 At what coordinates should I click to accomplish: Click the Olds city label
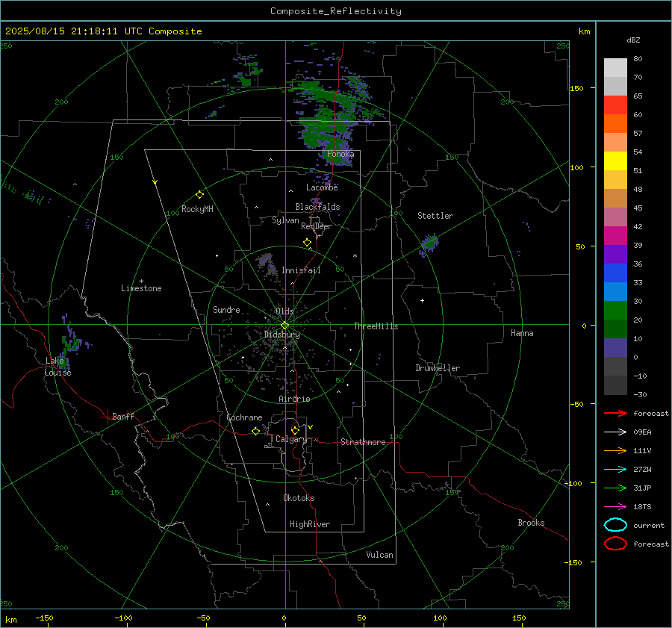[284, 311]
